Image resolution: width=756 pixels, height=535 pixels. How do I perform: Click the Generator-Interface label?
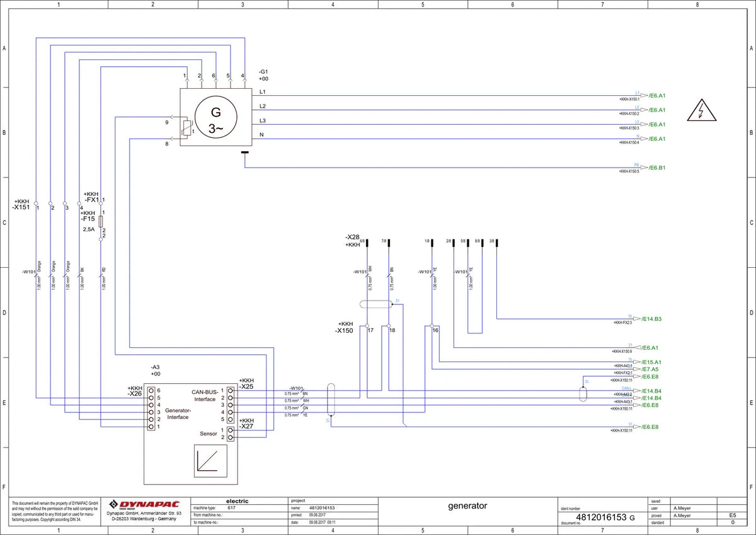coord(178,413)
